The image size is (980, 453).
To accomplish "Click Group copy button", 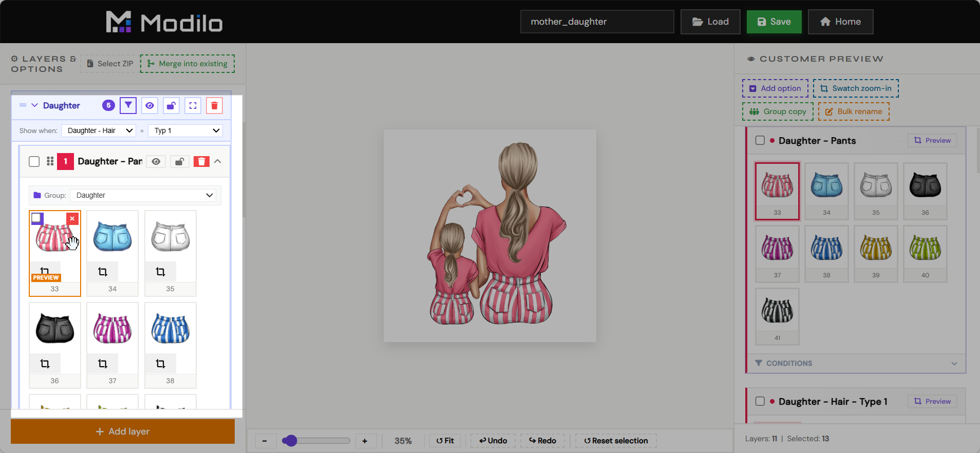I will coord(778,111).
